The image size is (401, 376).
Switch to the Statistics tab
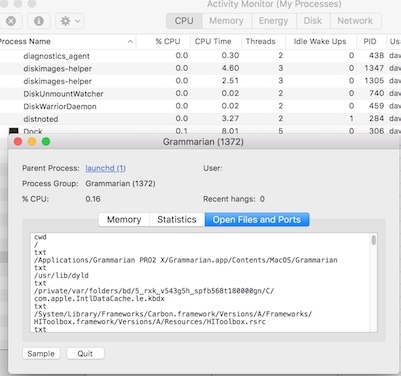click(x=177, y=220)
